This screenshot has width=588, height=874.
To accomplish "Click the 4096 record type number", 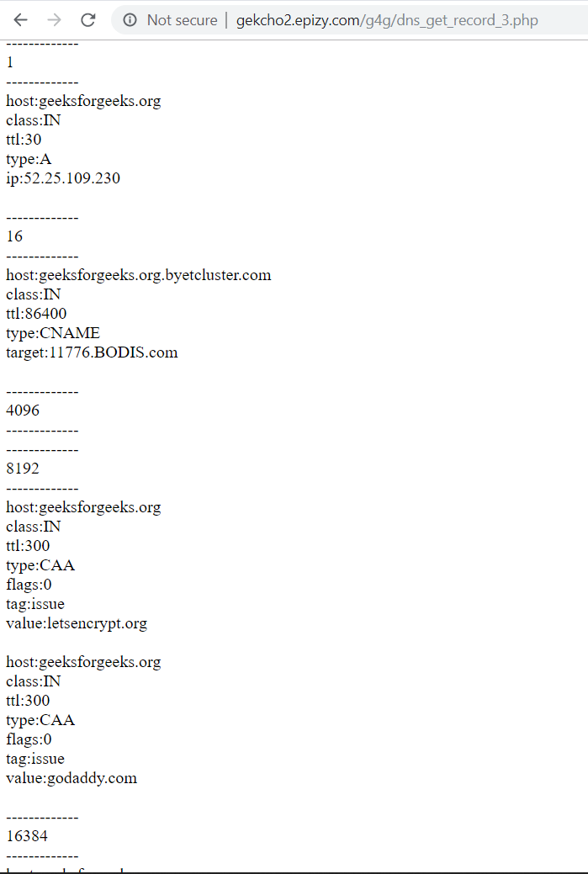I will 23,411.
